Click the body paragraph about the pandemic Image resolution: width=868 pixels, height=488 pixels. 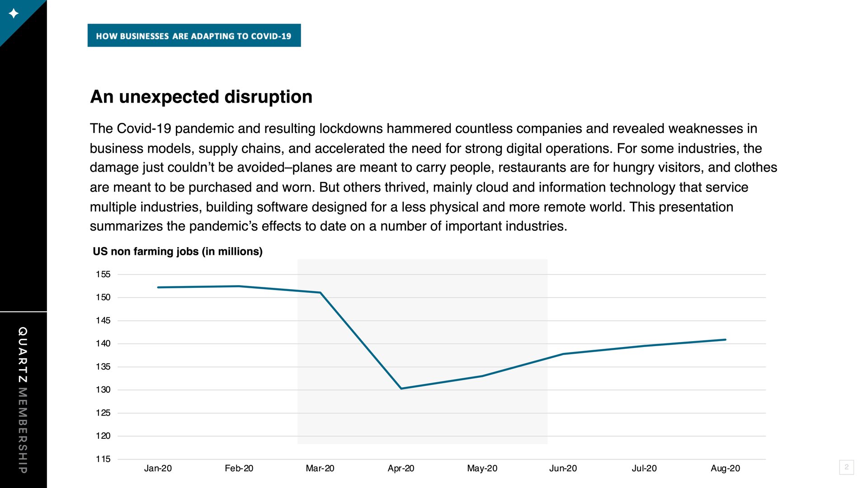433,177
